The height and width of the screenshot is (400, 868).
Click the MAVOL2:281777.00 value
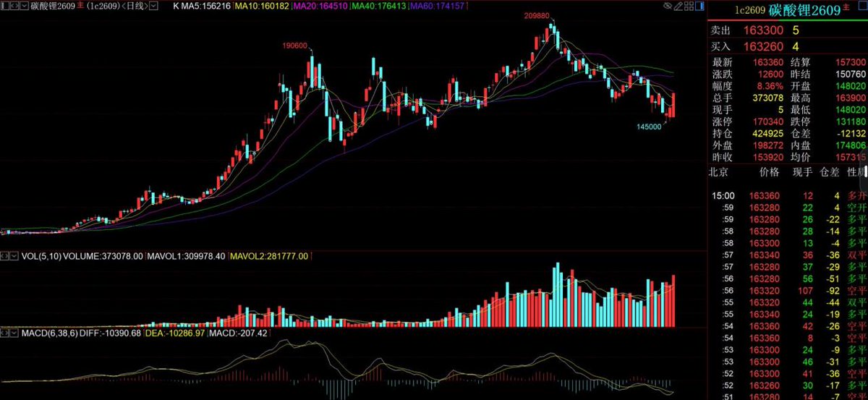coord(270,256)
